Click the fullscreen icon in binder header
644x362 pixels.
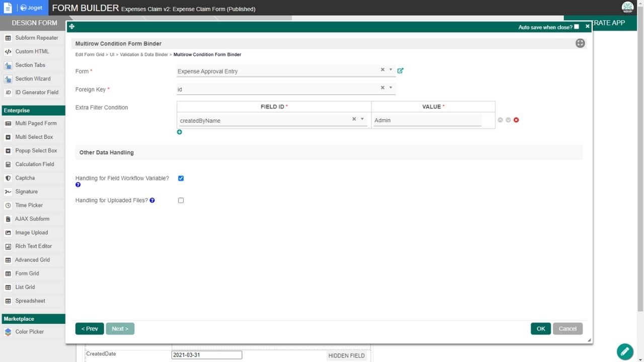[x=580, y=43]
